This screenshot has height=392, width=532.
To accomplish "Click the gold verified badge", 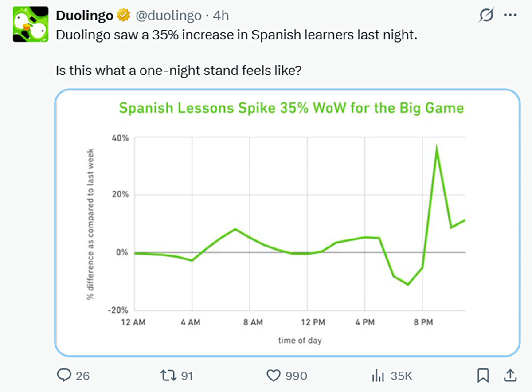I will click(x=123, y=16).
